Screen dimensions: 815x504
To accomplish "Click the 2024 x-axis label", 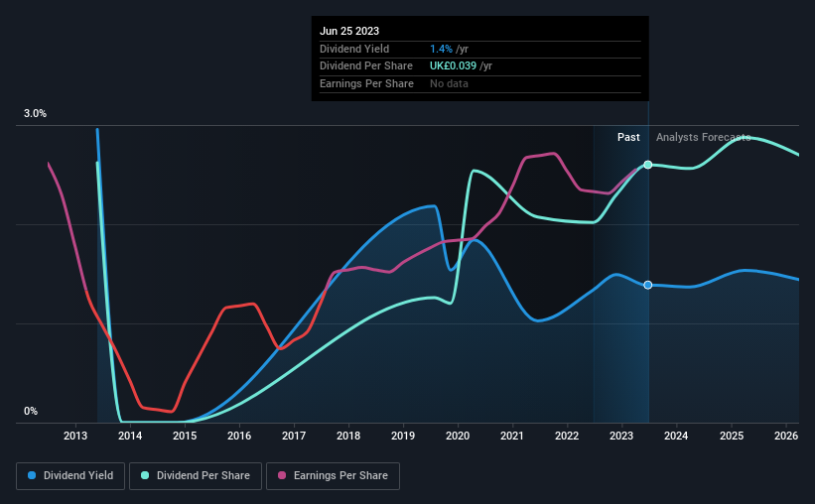I will (676, 436).
